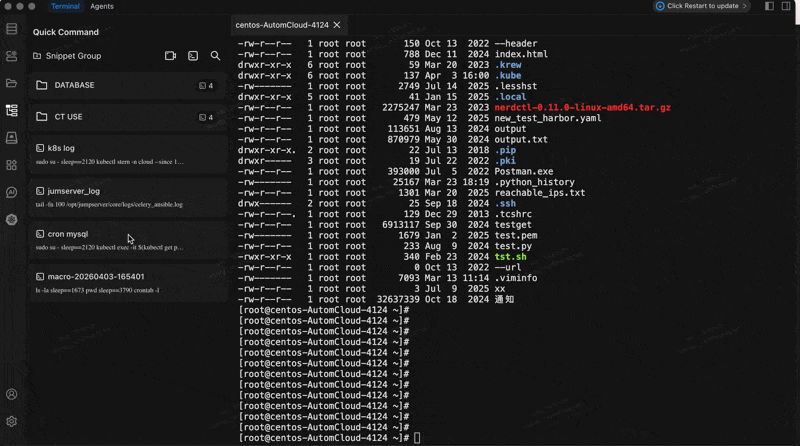Click the testget filename
This screenshot has width=800, height=446.
coord(513,225)
